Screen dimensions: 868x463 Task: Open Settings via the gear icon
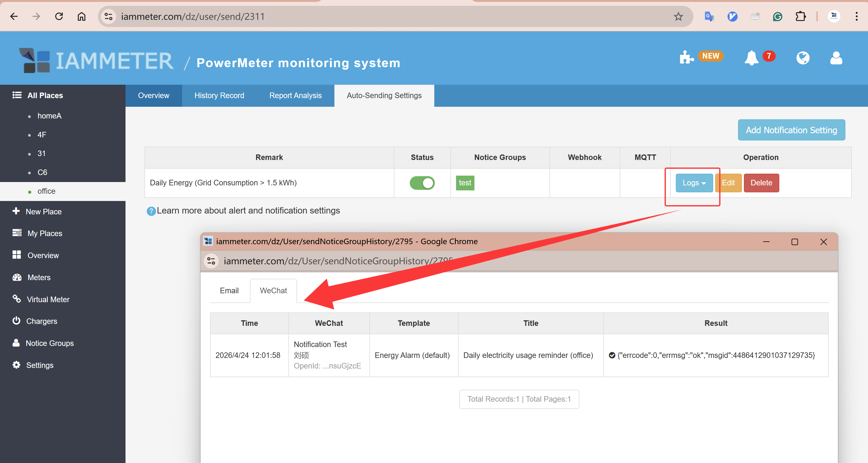point(16,365)
